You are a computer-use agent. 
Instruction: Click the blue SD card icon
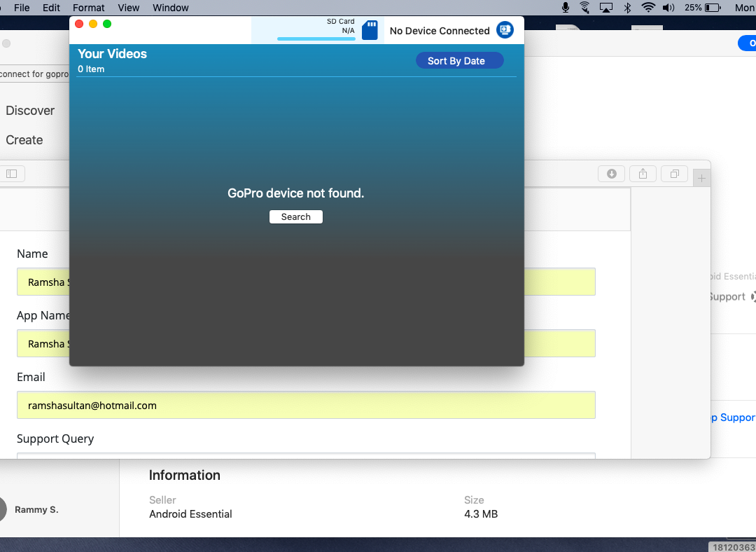pos(370,30)
